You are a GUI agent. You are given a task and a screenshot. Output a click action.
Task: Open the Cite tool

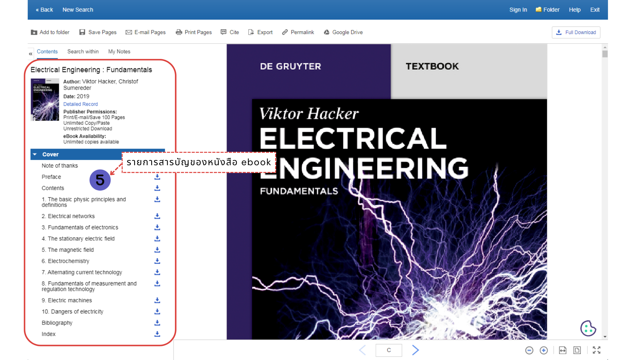[230, 32]
